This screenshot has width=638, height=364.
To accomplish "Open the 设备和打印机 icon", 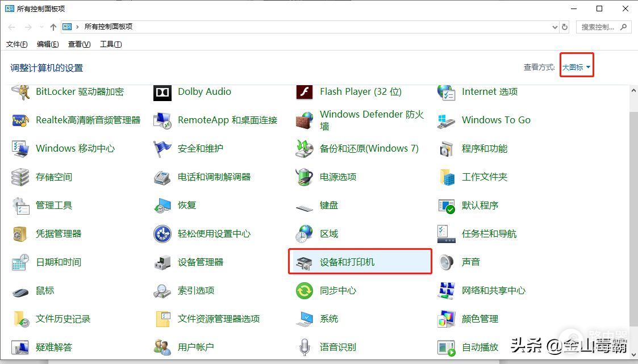I will coord(305,262).
